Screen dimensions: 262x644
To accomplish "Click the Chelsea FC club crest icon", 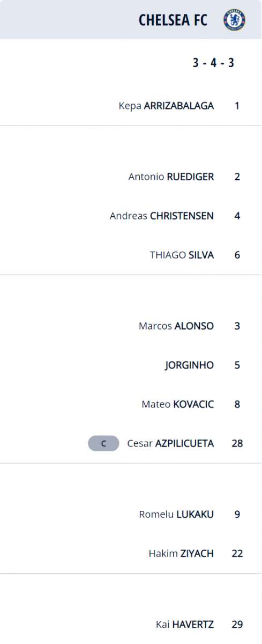I will coord(235,20).
